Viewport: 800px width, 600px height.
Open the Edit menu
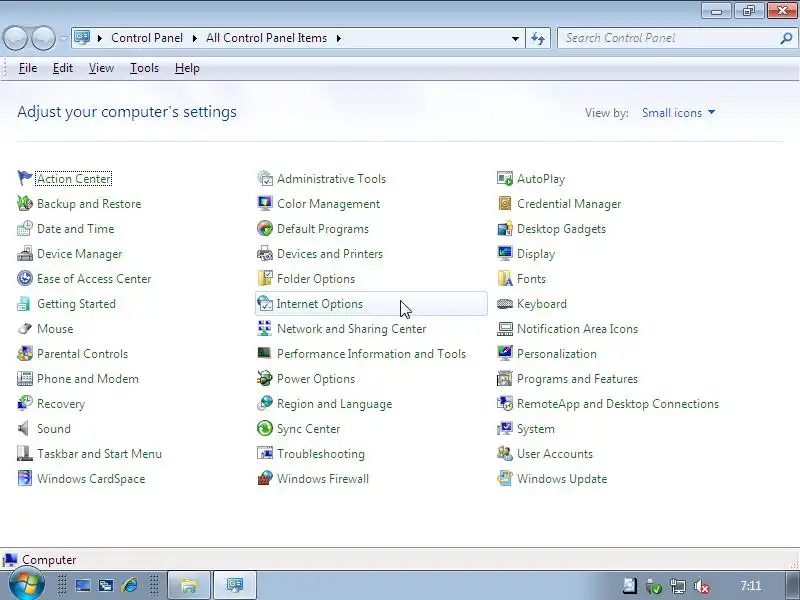[63, 68]
